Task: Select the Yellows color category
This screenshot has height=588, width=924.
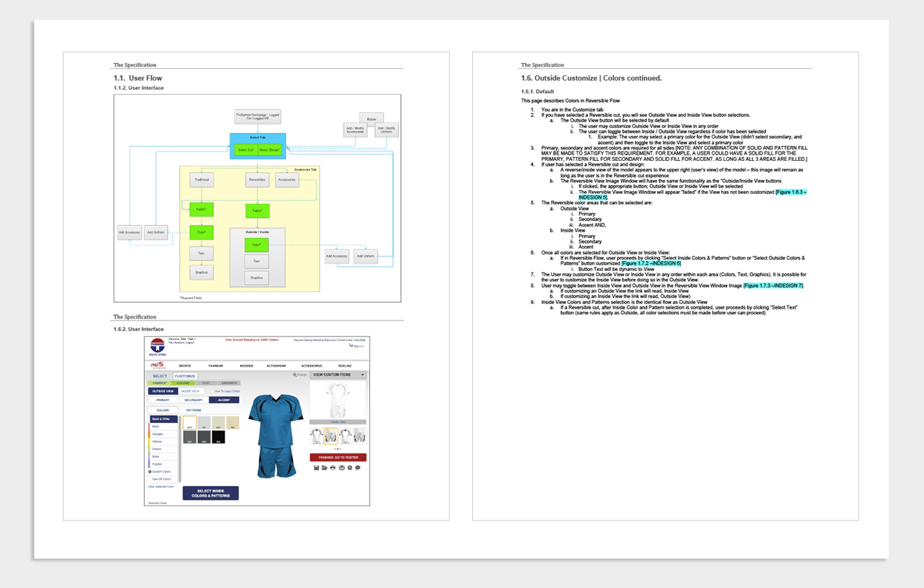Action: pos(163,441)
